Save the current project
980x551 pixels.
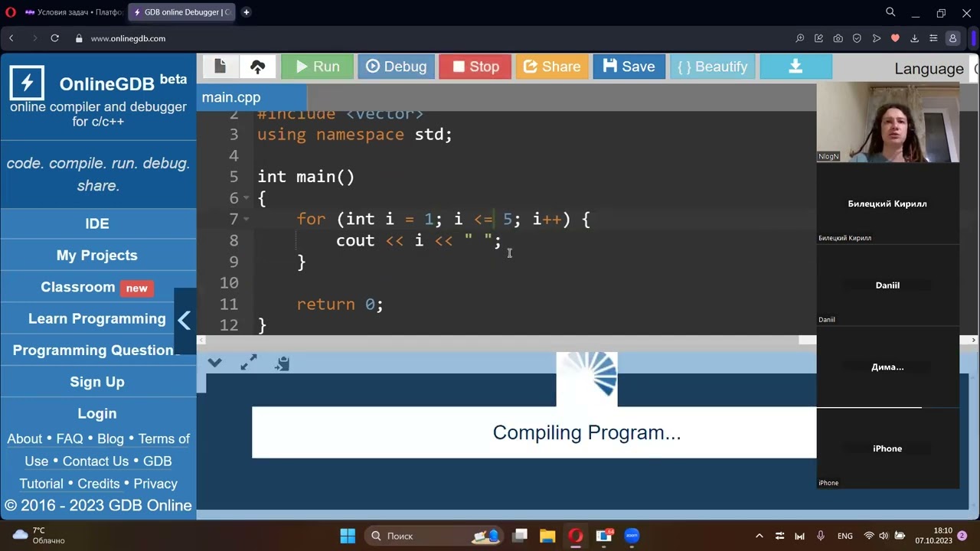pos(629,67)
